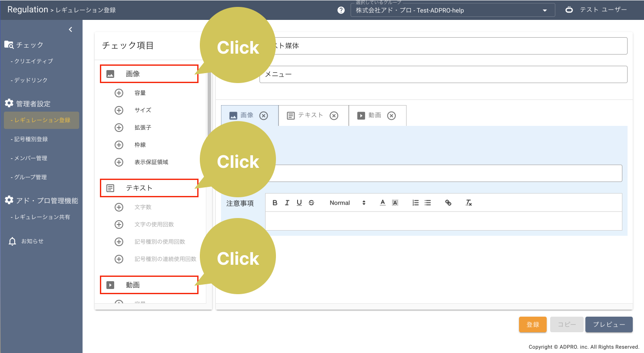The width and height of the screenshot is (644, 353).
Task: Add the サイズ check item with its plus icon
Action: pos(119,110)
